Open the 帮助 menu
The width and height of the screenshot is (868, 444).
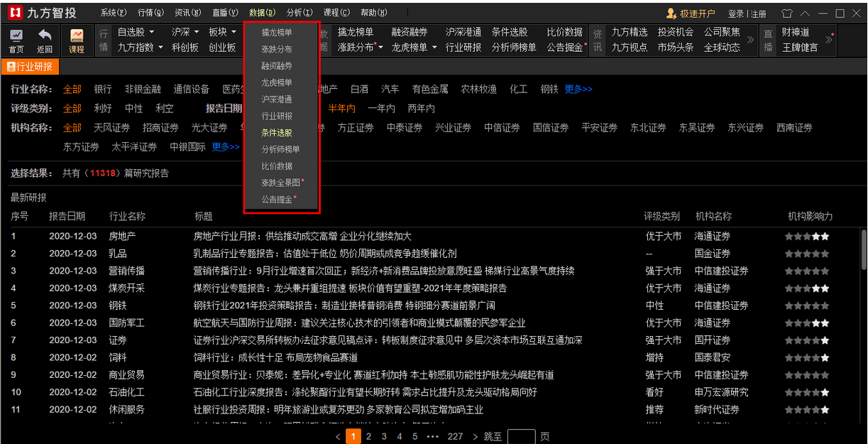click(x=374, y=13)
